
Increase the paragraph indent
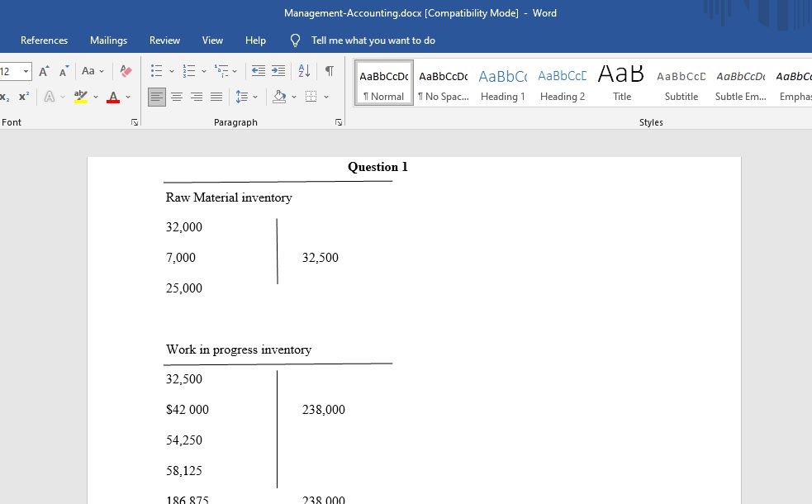click(x=278, y=71)
